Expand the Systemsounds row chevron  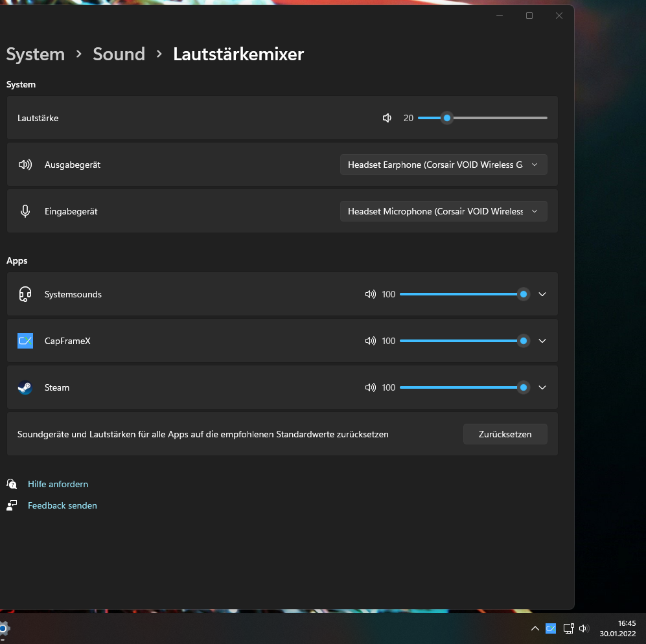pos(542,294)
